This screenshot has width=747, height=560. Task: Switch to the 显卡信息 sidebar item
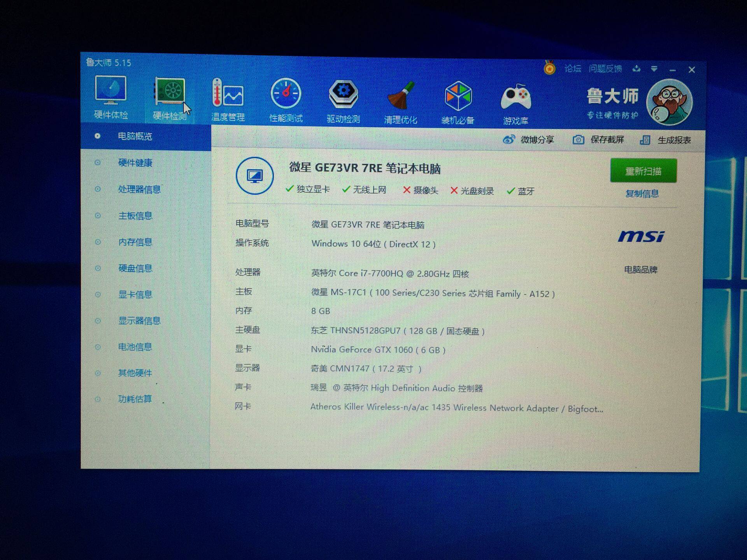[x=135, y=294]
